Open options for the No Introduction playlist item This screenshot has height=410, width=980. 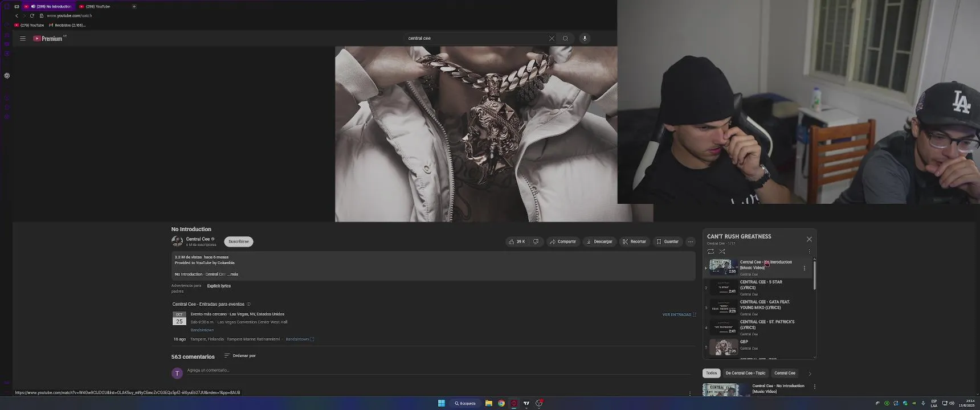pyautogui.click(x=805, y=268)
